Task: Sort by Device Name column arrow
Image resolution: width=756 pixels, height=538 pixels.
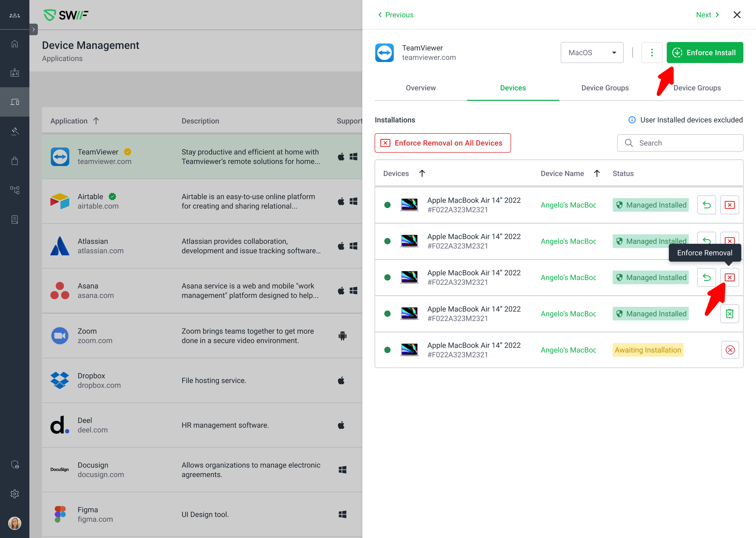Action: 597,173
